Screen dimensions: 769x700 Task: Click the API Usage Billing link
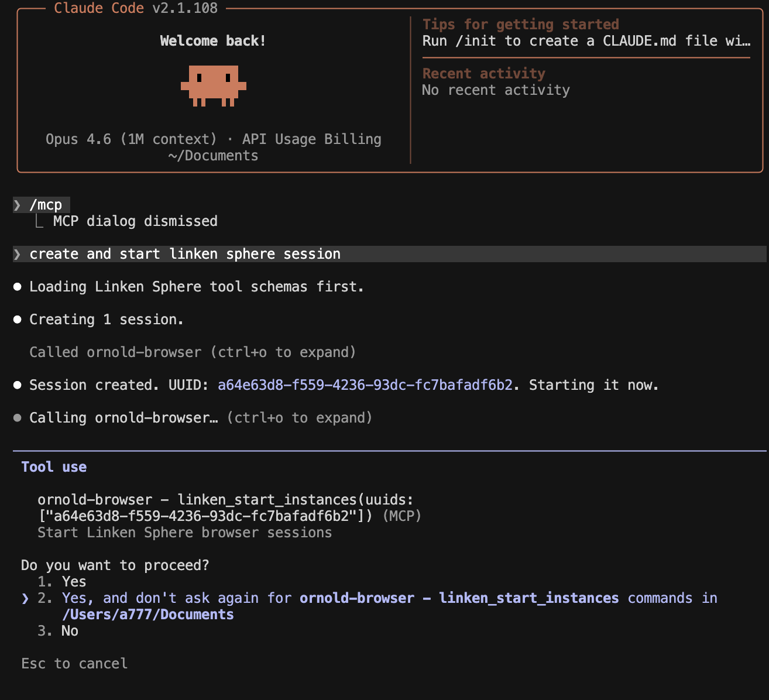311,139
